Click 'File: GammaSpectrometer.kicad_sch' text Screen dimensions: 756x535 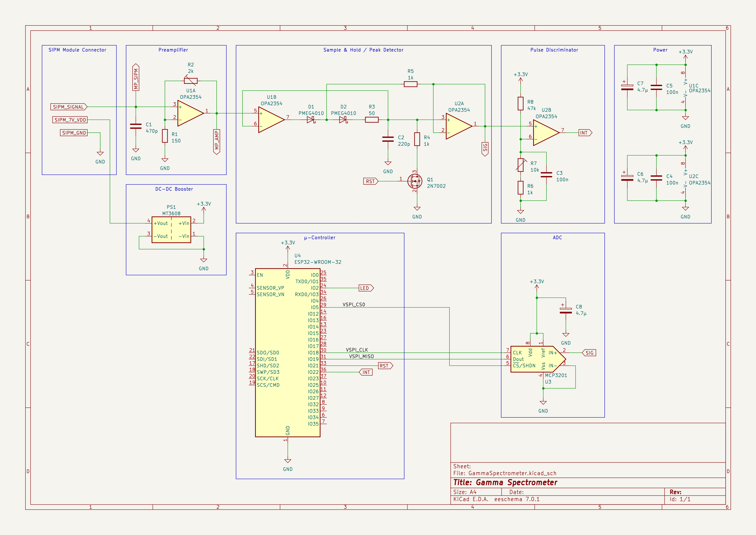pos(505,473)
